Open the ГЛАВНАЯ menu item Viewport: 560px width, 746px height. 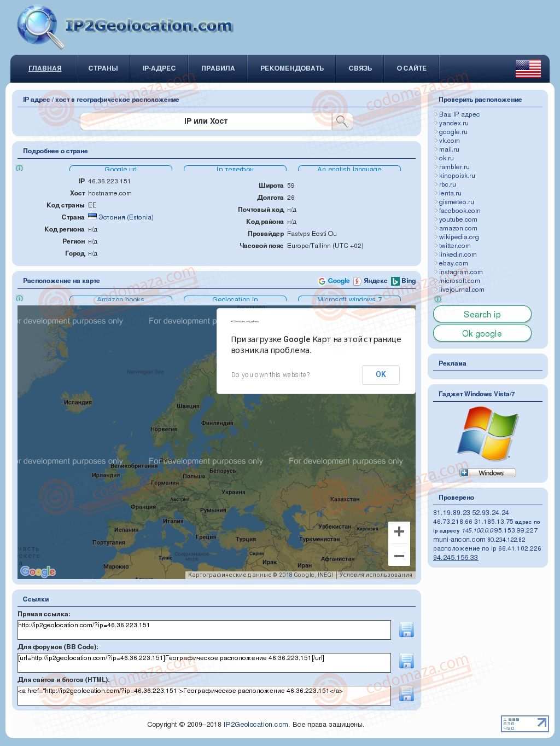45,68
